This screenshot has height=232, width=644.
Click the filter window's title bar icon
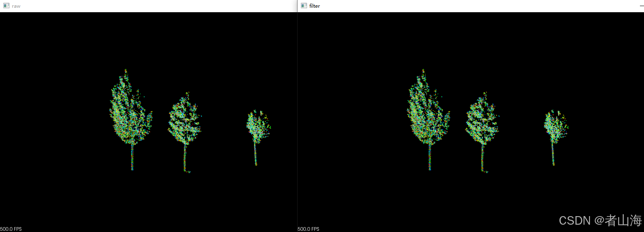pos(304,6)
